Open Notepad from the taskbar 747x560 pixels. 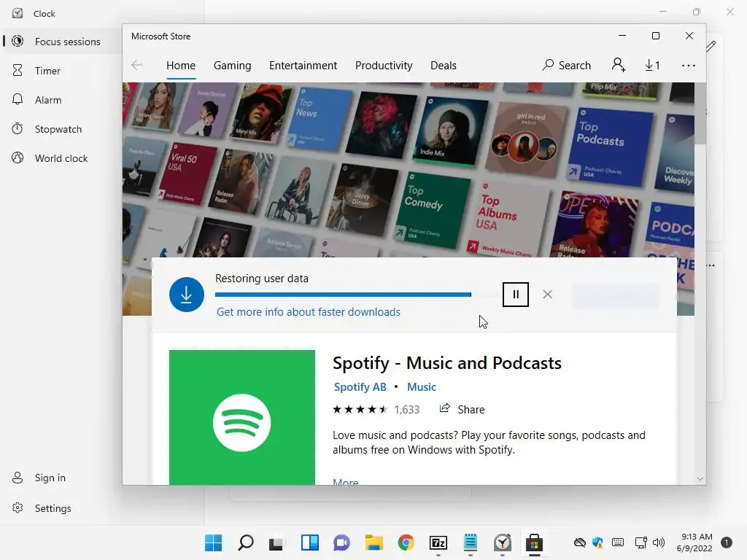471,542
